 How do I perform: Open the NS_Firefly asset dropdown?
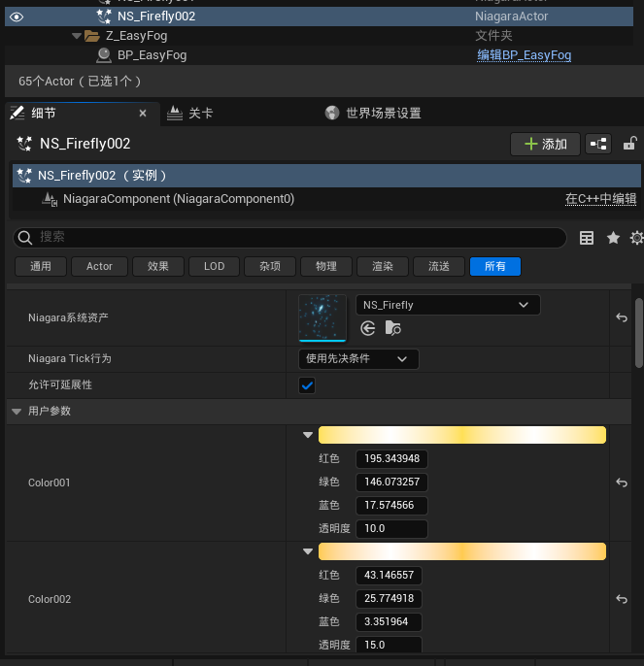pos(448,305)
